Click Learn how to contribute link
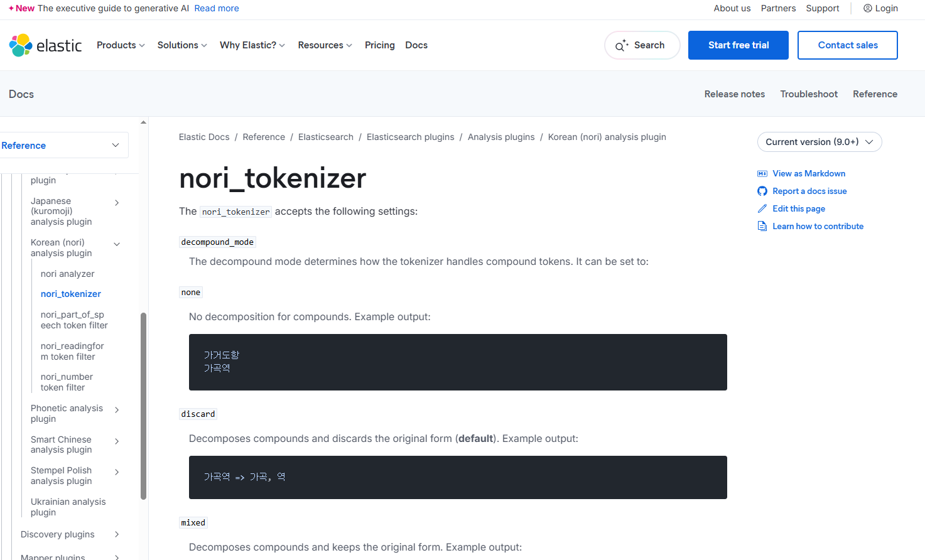The height and width of the screenshot is (560, 925). (x=818, y=227)
